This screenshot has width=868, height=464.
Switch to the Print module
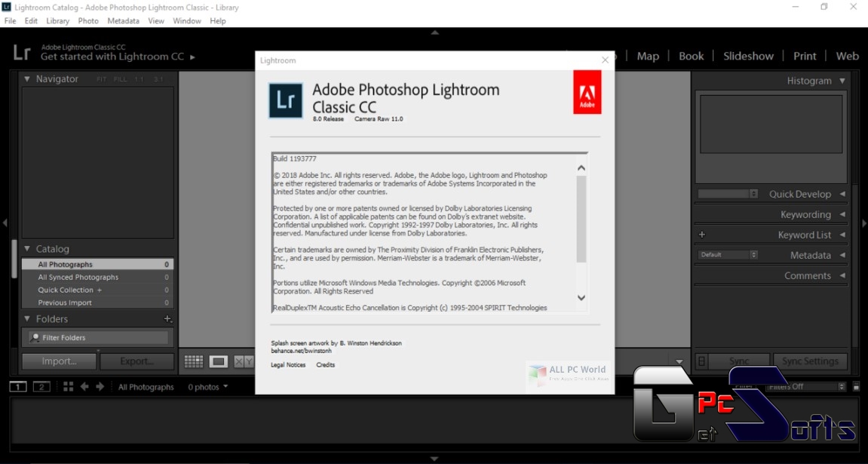click(805, 56)
